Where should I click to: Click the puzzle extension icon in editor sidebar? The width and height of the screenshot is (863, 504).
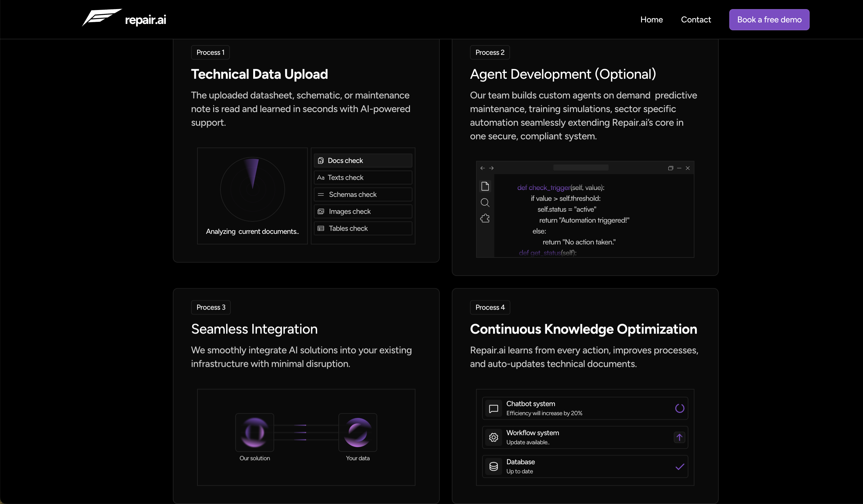point(485,218)
